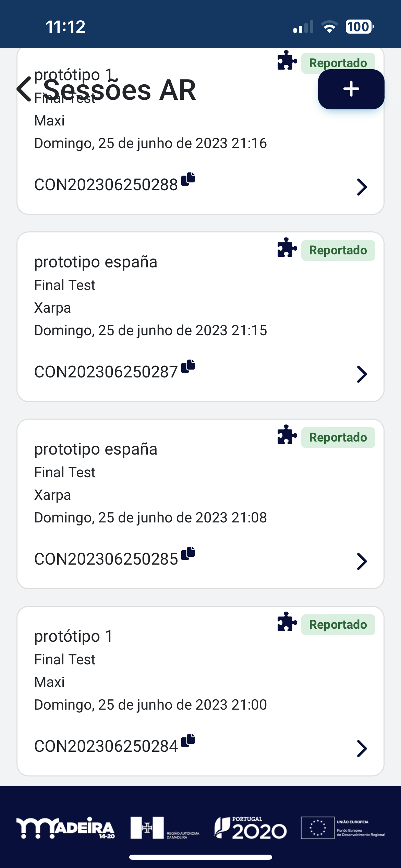Click puzzle icon on topmost session card

(x=287, y=60)
